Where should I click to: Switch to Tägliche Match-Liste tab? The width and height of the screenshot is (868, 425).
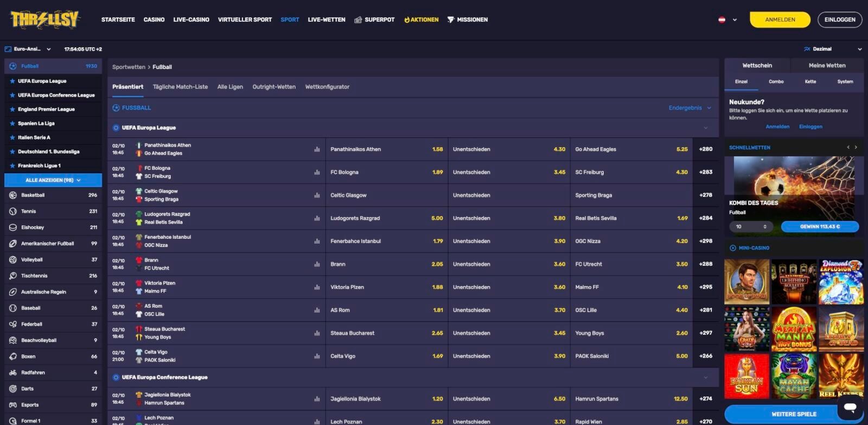(x=180, y=87)
